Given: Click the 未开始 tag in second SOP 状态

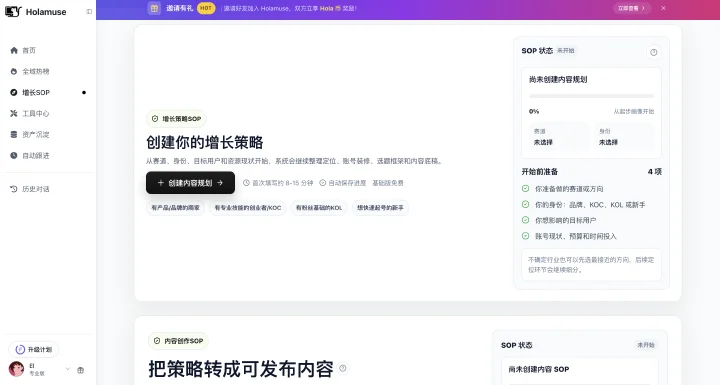Looking at the screenshot, I should 646,345.
